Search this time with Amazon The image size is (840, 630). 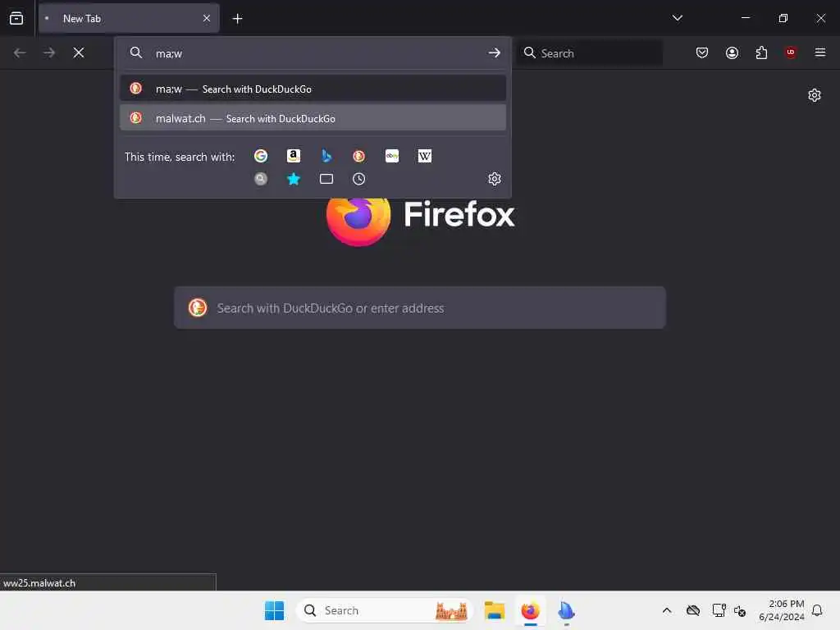(294, 156)
